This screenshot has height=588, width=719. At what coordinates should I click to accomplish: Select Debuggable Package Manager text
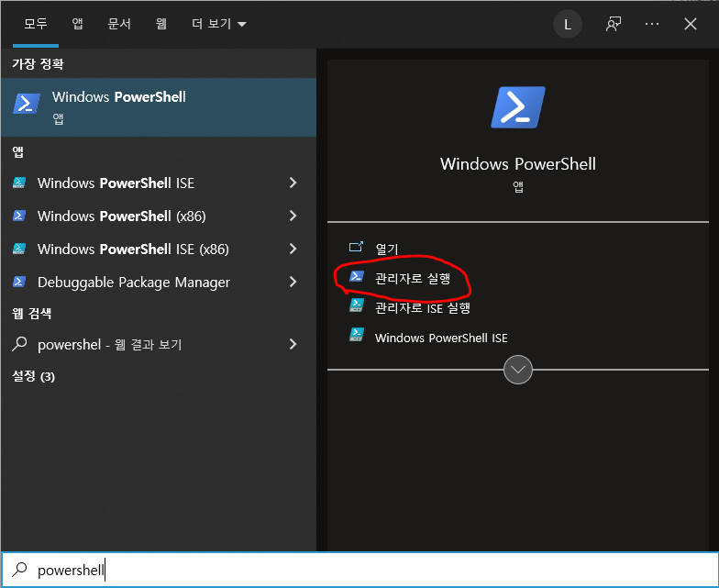(134, 283)
